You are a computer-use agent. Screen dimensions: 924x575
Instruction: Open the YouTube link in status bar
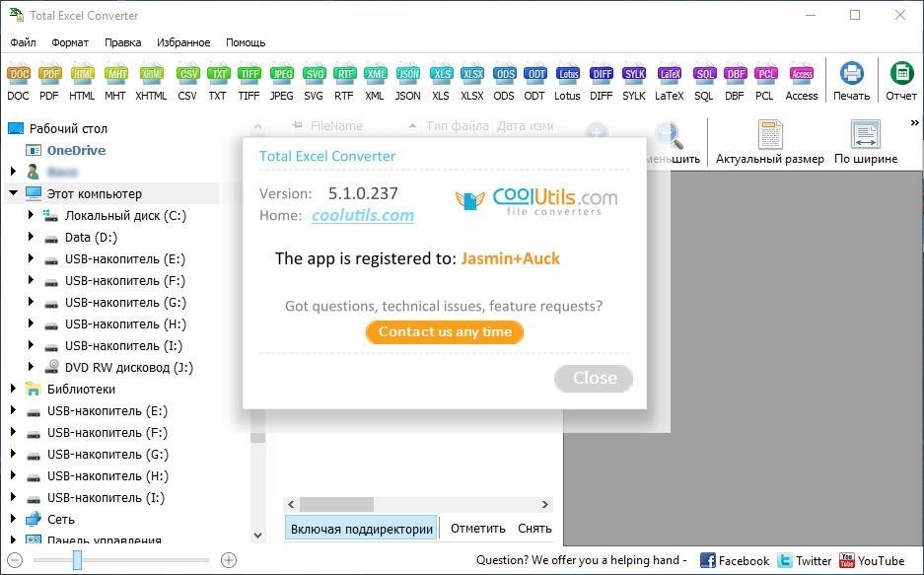tap(872, 560)
